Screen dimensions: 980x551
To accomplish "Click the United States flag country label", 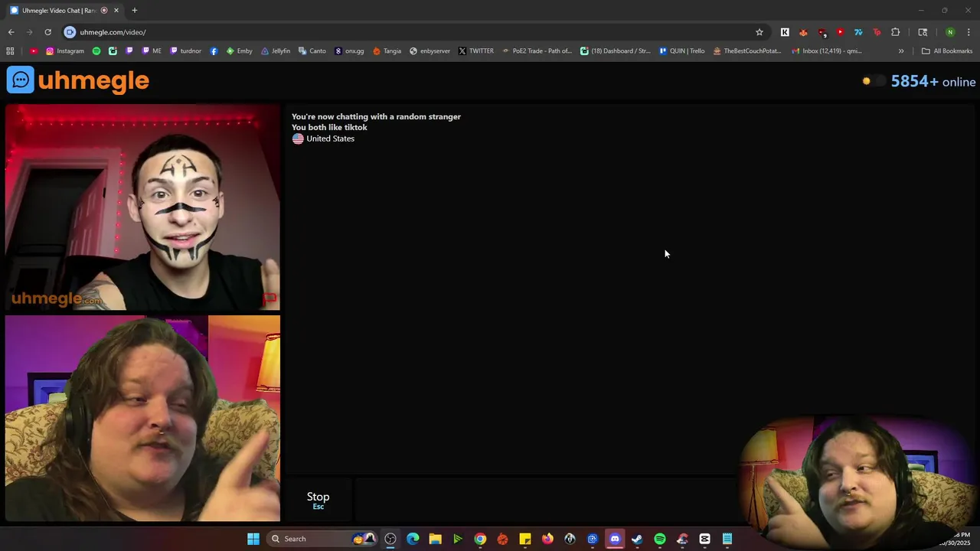I will click(x=323, y=139).
